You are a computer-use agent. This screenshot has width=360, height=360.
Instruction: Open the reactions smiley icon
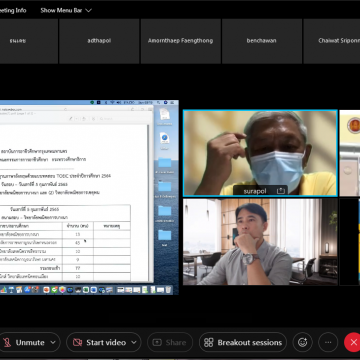(x=302, y=342)
